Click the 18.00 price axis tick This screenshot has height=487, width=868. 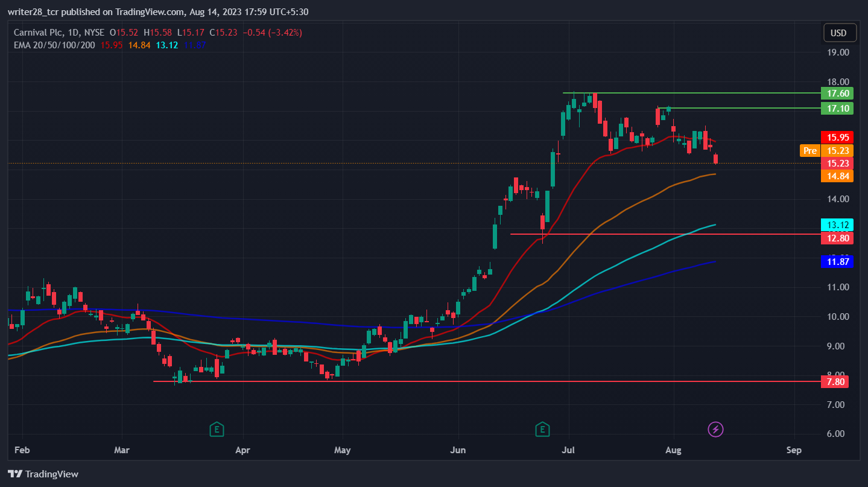pos(839,82)
